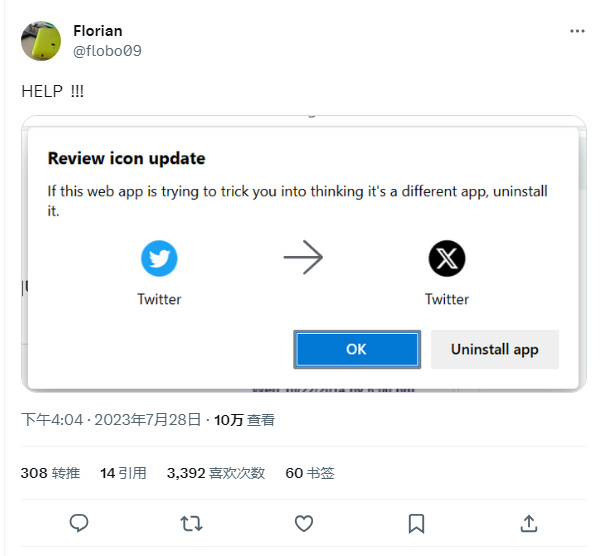View the 3,392 likes list
Screen dimensions: 603x556
[x=216, y=473]
